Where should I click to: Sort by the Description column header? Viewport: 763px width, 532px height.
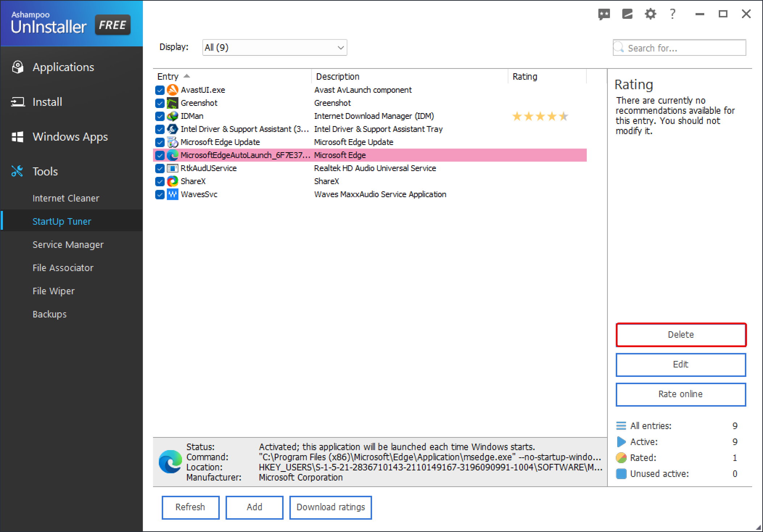coord(409,76)
